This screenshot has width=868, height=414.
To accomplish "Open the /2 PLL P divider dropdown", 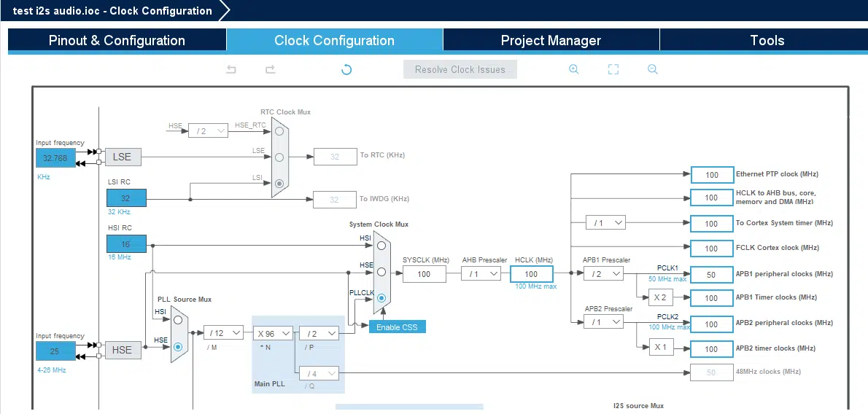I will click(319, 332).
